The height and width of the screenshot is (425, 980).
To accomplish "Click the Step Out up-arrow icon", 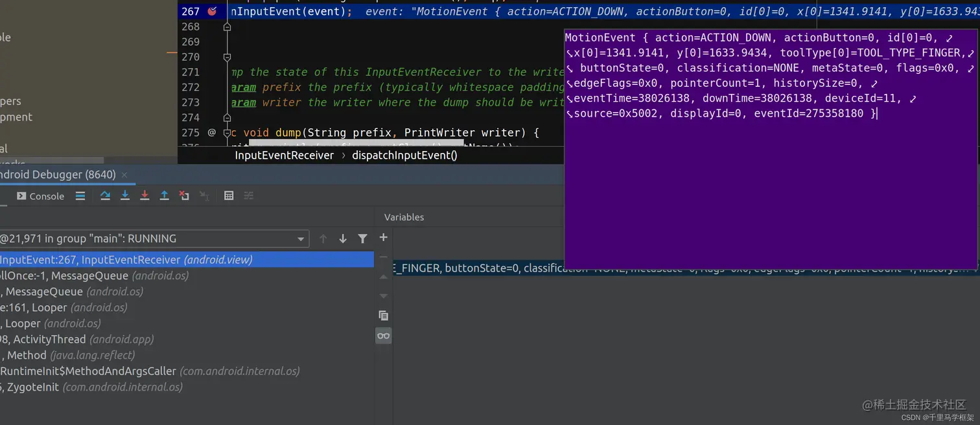I will coord(165,196).
